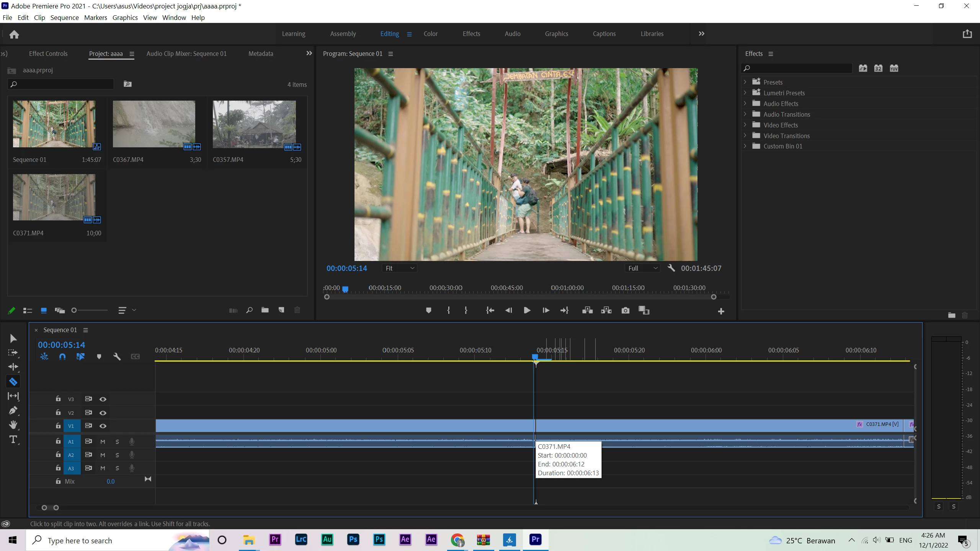This screenshot has width=980, height=551.
Task: Open the Fit zoom level dropdown
Action: 399,268
